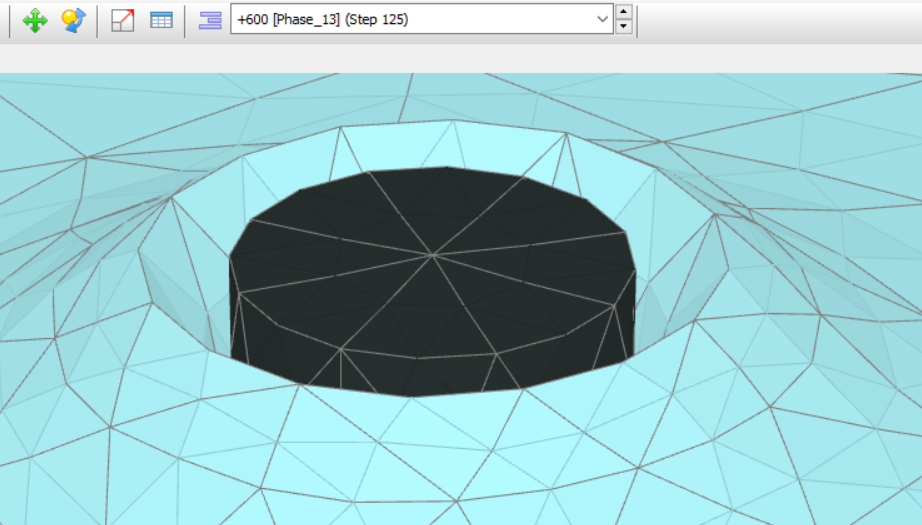The width and height of the screenshot is (922, 525).
Task: Open the table view icon
Action: [x=161, y=21]
